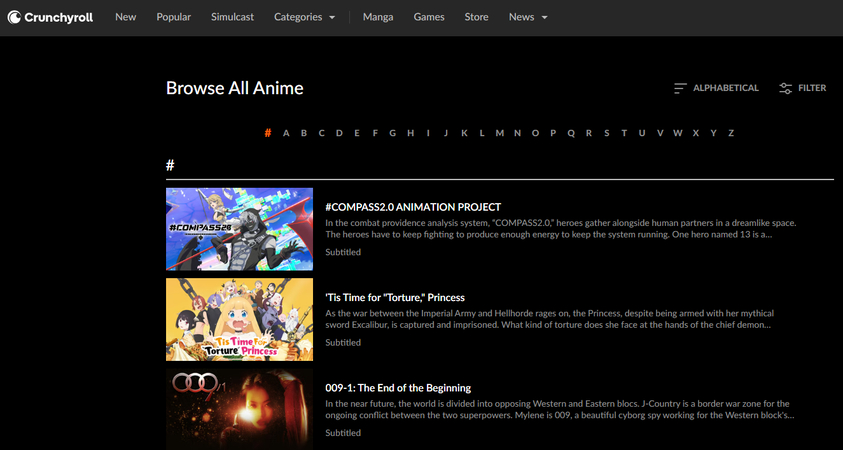Jump to letter C
843x450 pixels.
(x=322, y=133)
